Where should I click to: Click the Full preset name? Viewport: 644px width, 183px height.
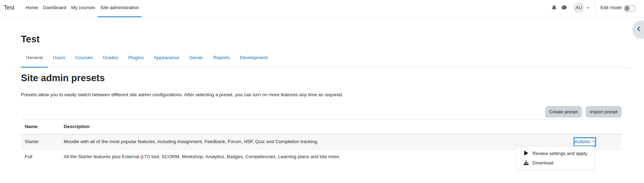(29, 157)
